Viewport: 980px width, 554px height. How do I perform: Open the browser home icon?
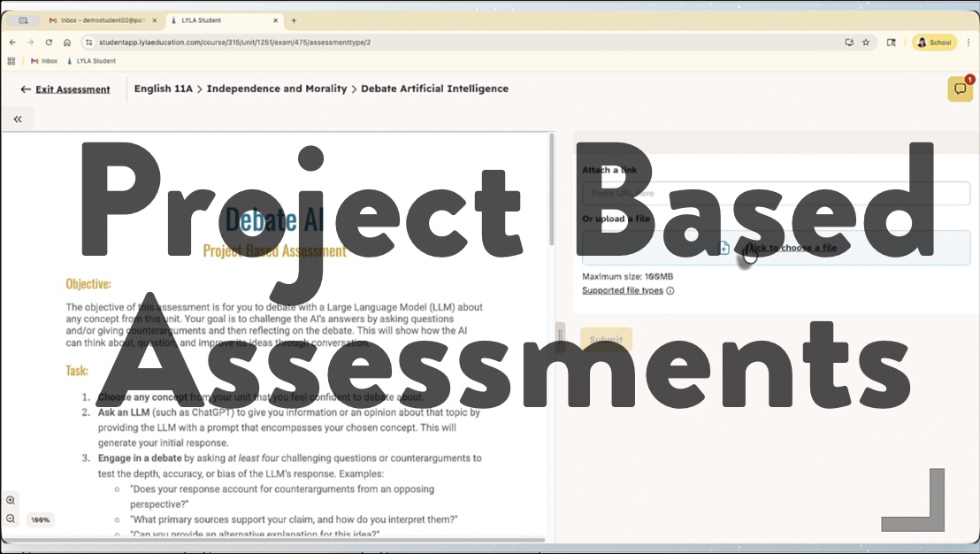pyautogui.click(x=67, y=42)
